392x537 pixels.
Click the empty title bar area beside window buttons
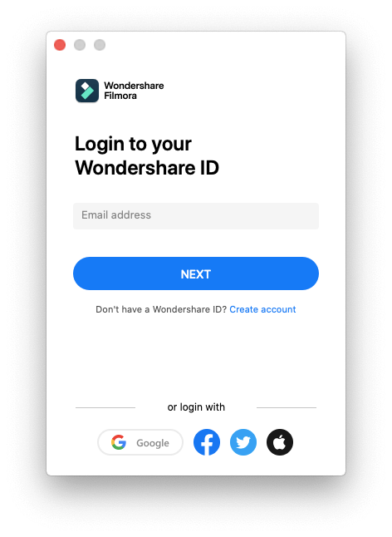point(226,45)
